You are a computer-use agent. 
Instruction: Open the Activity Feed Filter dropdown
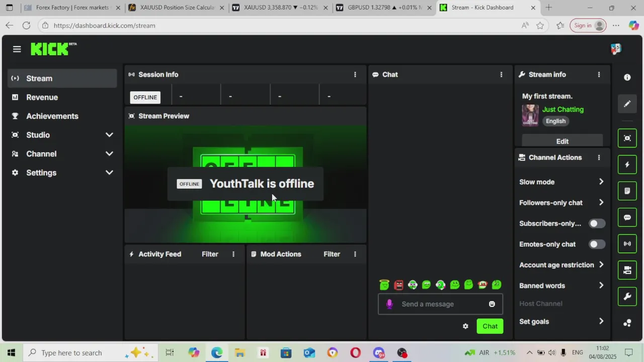coord(210,254)
